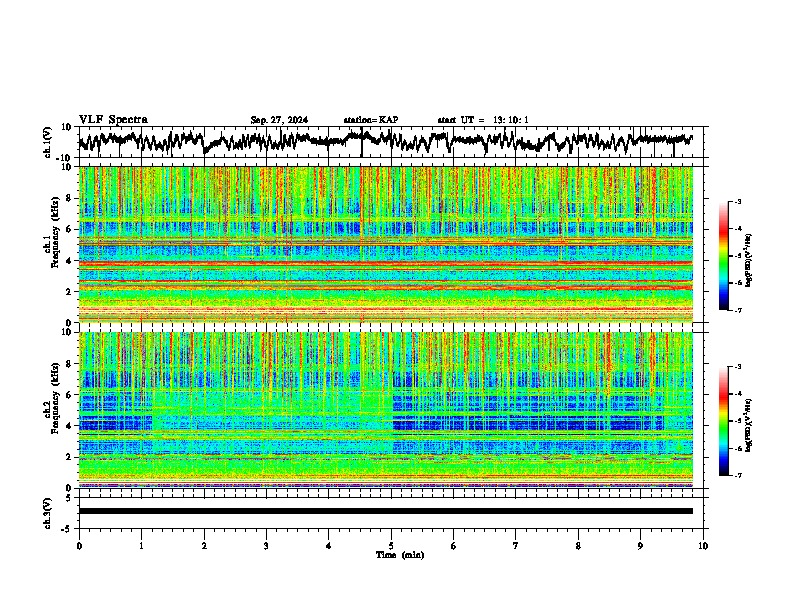Viewport: 792px width, 612px height.
Task: Click the ch.2 spectrogram panel
Action: tap(386, 410)
